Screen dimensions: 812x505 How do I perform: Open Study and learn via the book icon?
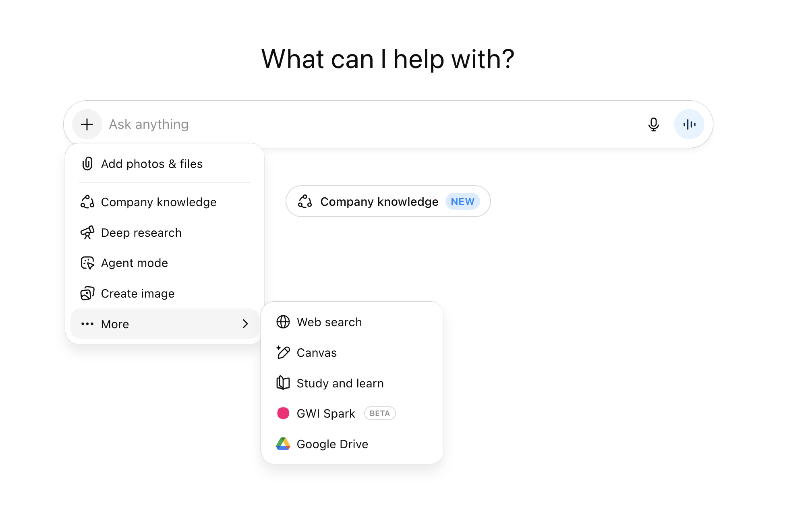tap(284, 383)
